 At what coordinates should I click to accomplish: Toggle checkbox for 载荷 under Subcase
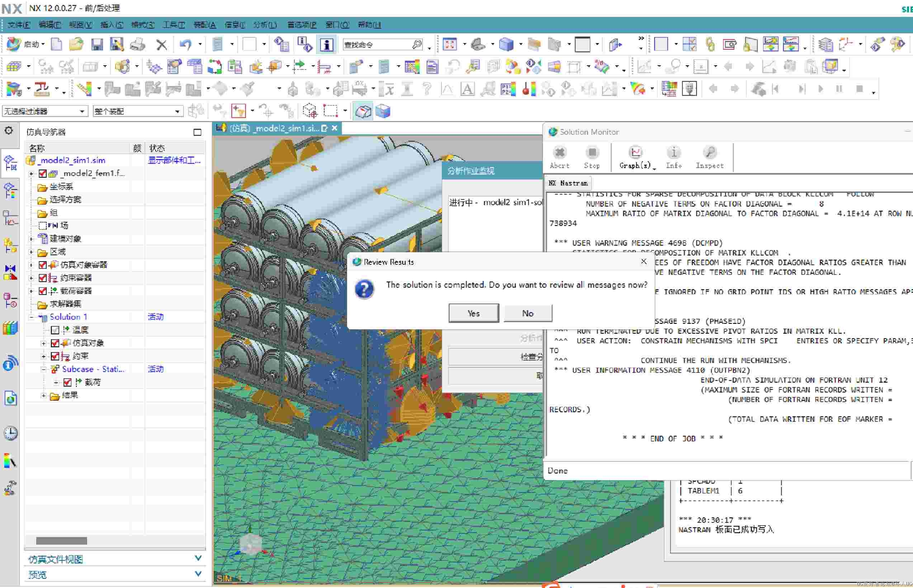pos(68,382)
